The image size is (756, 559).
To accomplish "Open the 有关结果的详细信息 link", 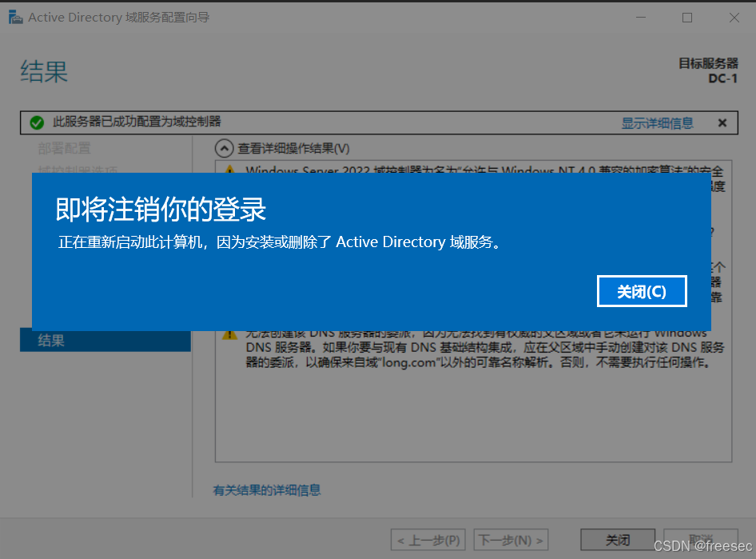I will [267, 490].
